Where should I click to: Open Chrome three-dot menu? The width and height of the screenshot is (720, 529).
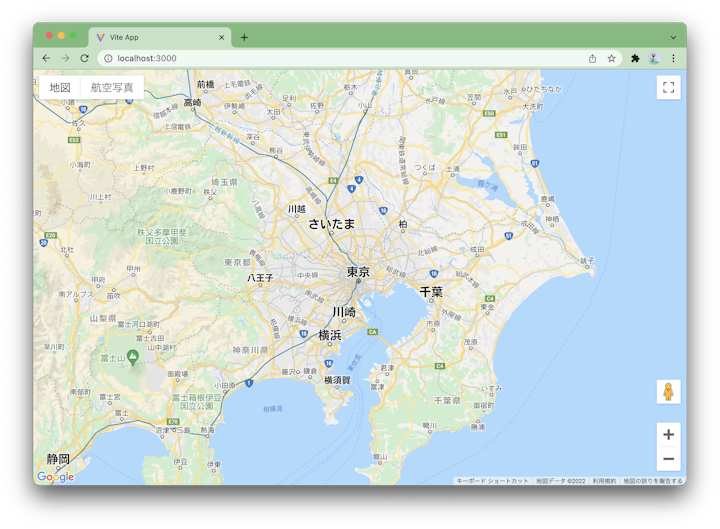(673, 59)
